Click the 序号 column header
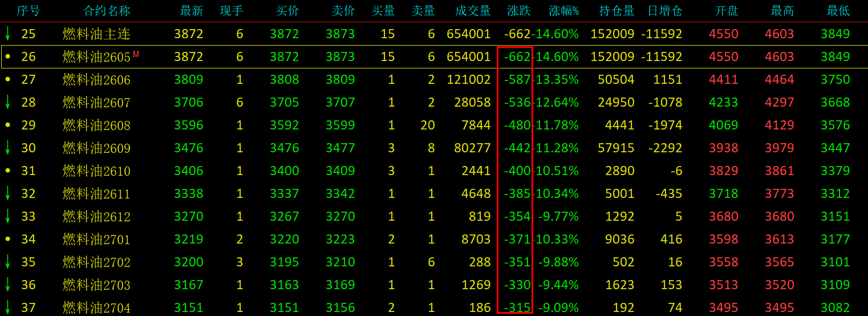Viewport: 868px width, 316px height. pyautogui.click(x=28, y=11)
